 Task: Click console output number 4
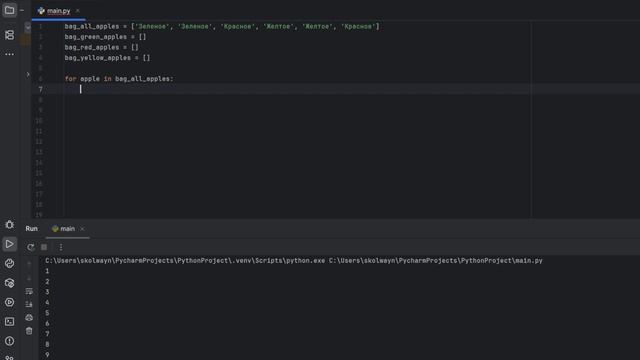47,302
